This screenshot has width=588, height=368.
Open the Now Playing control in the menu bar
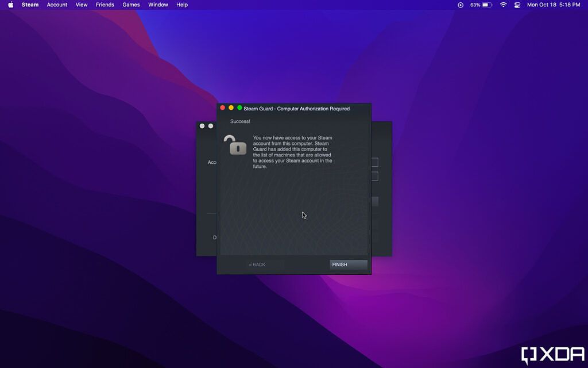point(460,5)
